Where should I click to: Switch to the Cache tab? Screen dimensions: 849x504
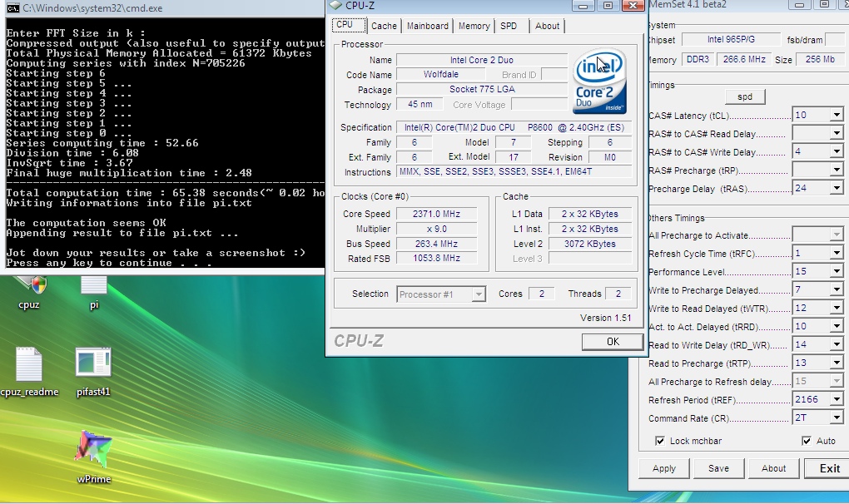(x=384, y=26)
